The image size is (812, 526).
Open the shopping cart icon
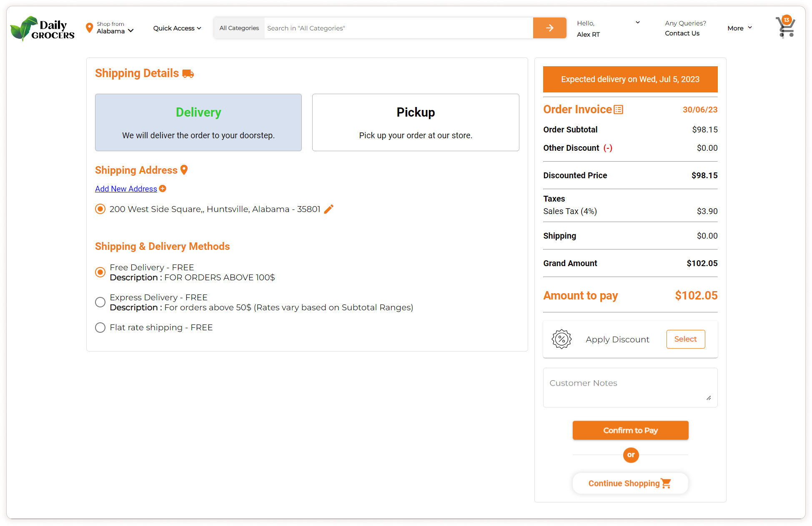785,27
